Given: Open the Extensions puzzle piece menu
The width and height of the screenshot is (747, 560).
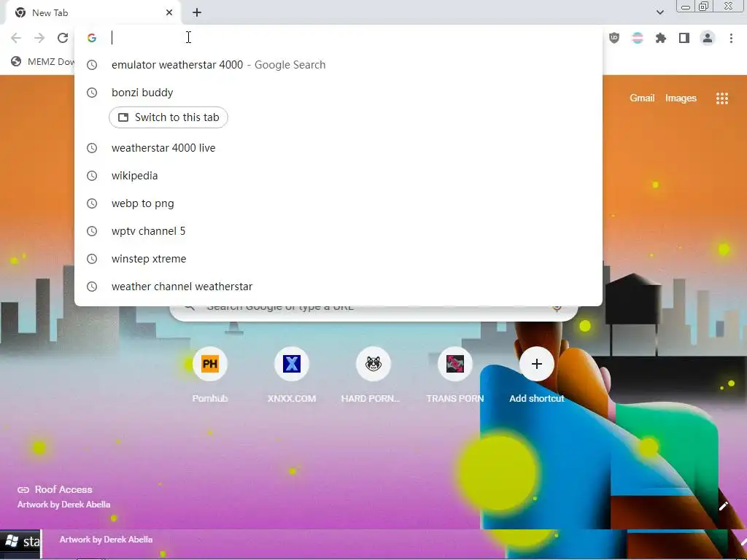Looking at the screenshot, I should pyautogui.click(x=661, y=38).
